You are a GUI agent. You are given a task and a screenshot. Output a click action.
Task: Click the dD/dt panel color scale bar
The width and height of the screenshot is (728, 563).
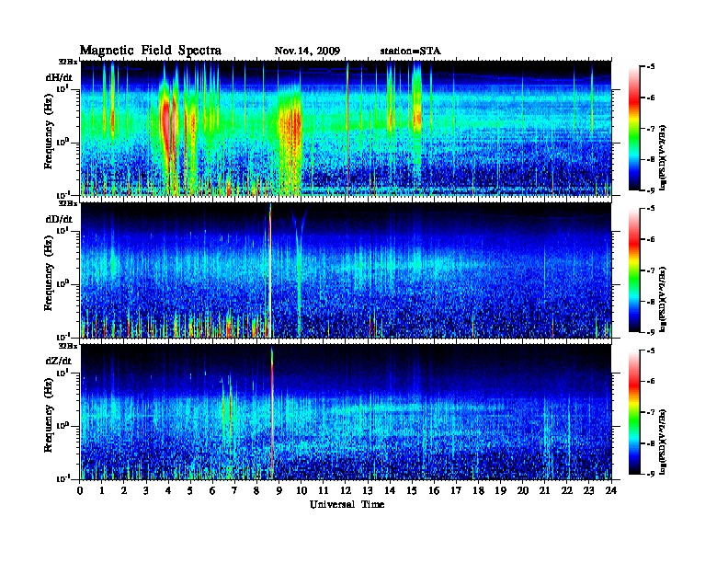click(634, 270)
